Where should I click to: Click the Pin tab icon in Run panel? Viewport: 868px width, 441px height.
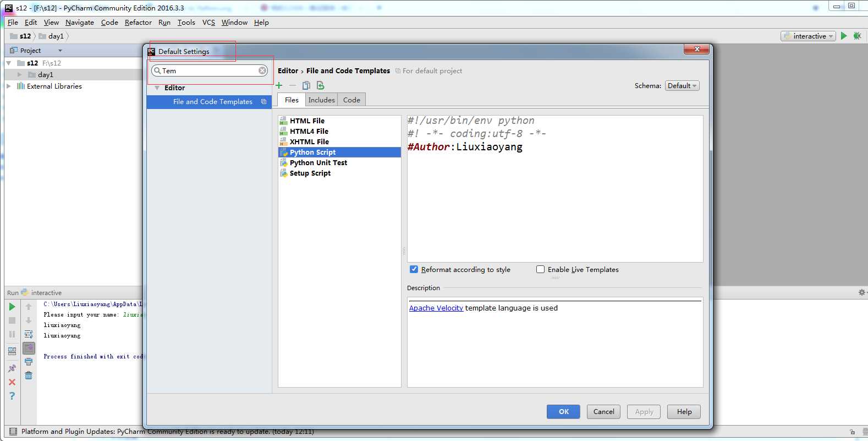click(12, 368)
